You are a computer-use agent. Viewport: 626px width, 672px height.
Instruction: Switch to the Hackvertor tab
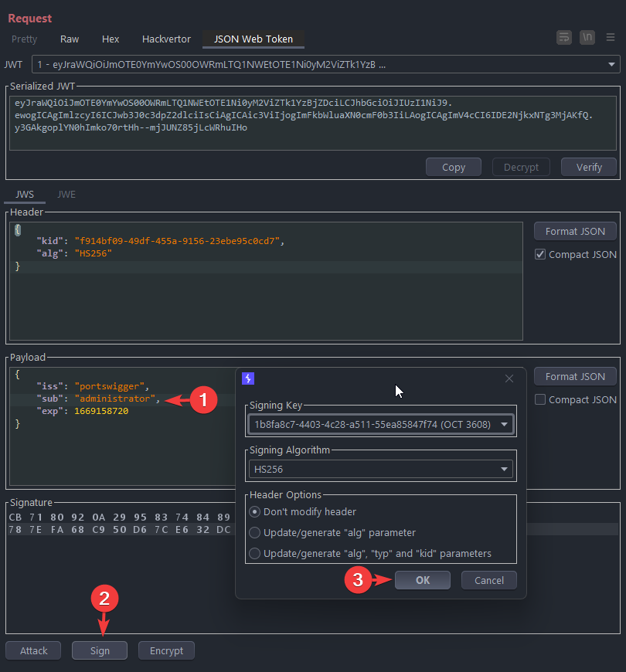coord(166,39)
